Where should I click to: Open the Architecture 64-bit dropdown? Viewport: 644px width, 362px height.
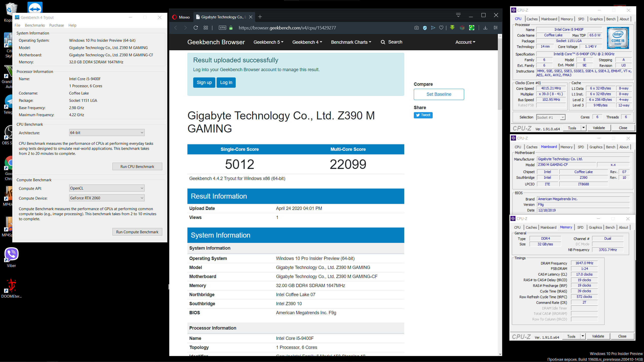107,132
